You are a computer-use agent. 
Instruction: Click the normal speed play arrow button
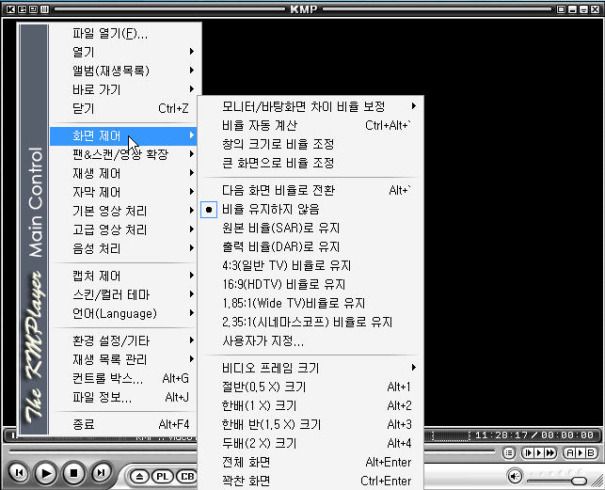point(539,453)
